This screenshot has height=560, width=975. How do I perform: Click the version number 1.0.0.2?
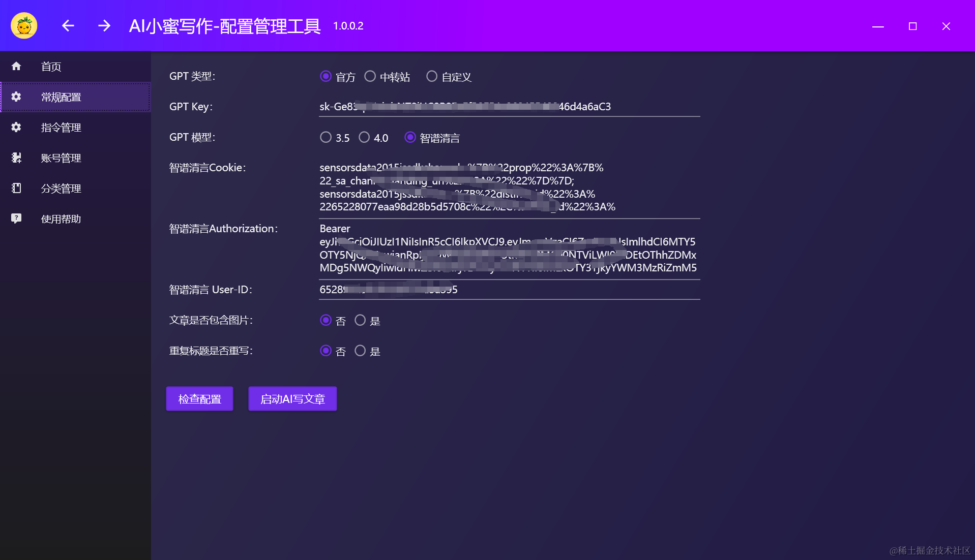pyautogui.click(x=348, y=26)
